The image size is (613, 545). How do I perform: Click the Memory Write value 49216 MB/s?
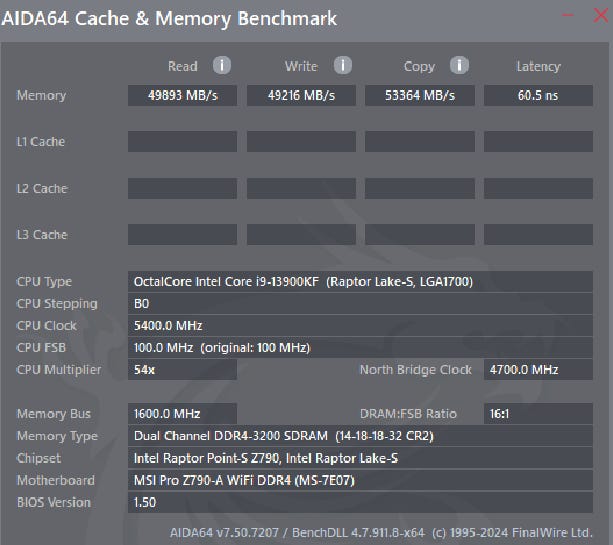click(300, 95)
